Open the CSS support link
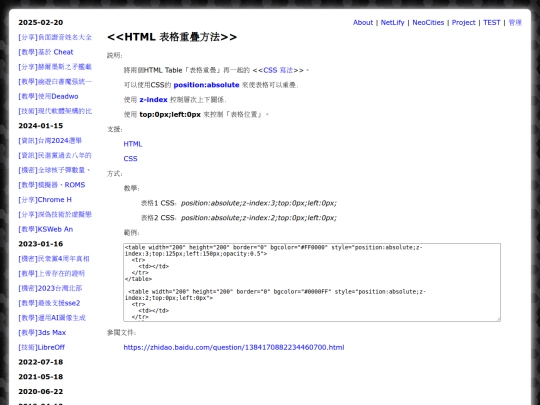Viewport: 540px width, 405px height. coord(131,159)
